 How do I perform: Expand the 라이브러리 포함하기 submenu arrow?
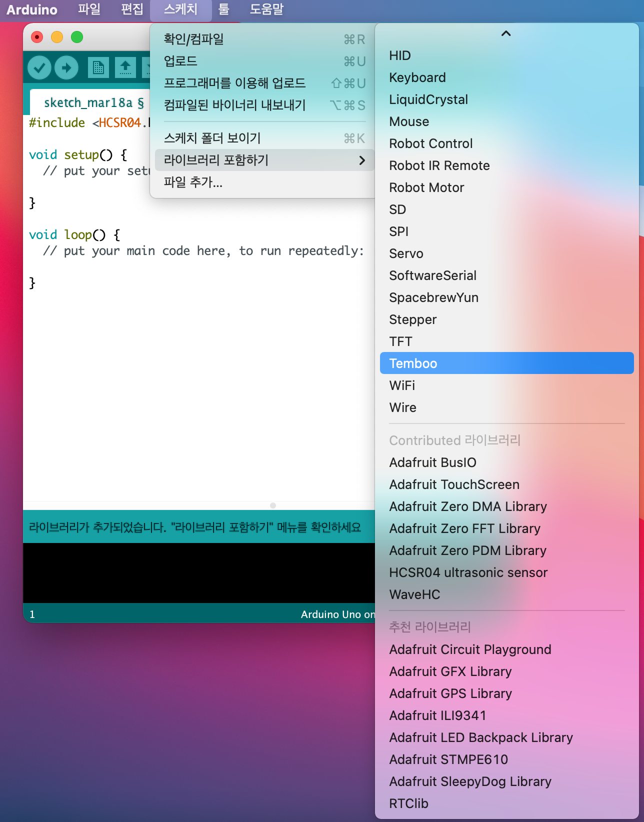pos(362,160)
